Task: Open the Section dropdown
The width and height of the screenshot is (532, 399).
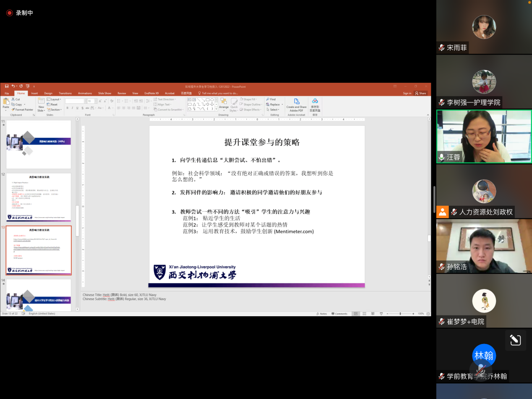Action: [55, 110]
